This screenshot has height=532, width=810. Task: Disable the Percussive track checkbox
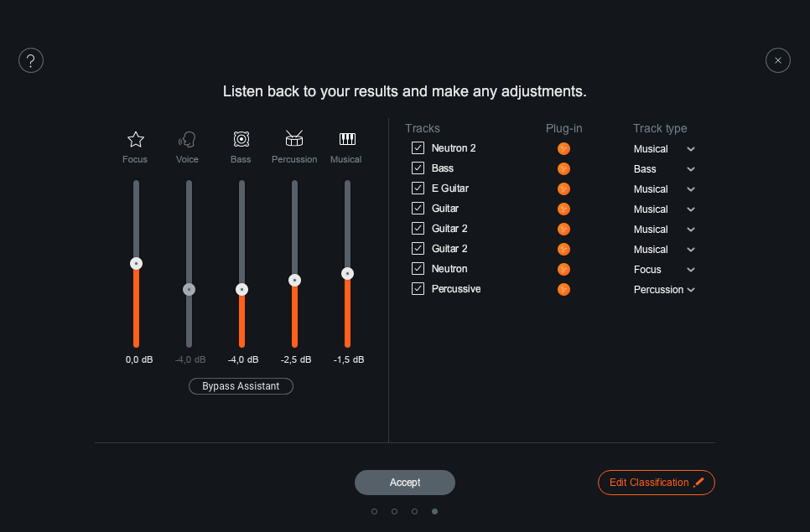click(418, 289)
